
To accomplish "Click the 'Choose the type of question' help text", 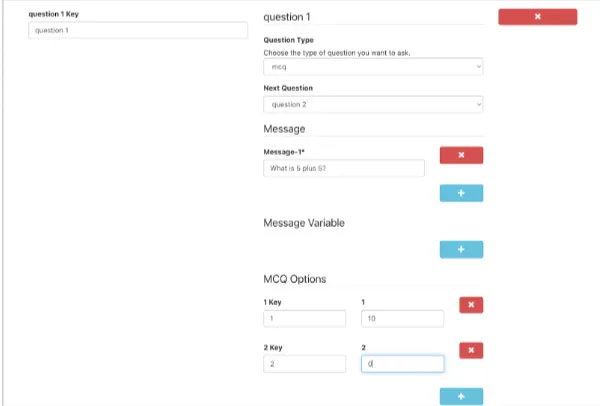I will coord(337,53).
